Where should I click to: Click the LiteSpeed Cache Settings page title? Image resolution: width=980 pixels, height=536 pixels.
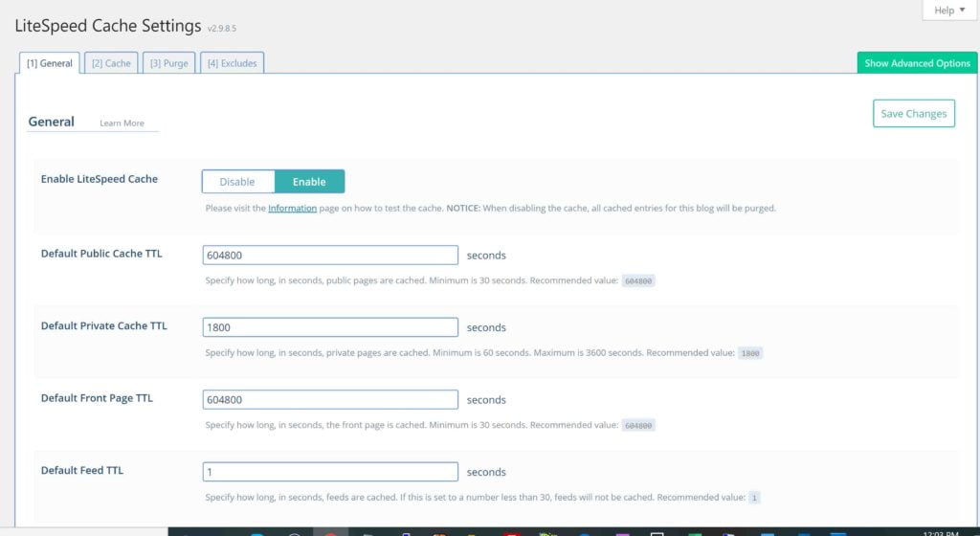(x=108, y=26)
